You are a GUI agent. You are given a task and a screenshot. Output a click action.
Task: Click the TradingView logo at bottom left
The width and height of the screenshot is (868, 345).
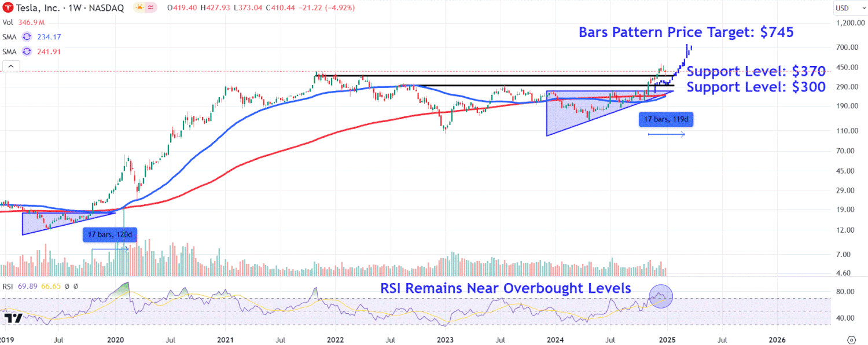pos(13,318)
